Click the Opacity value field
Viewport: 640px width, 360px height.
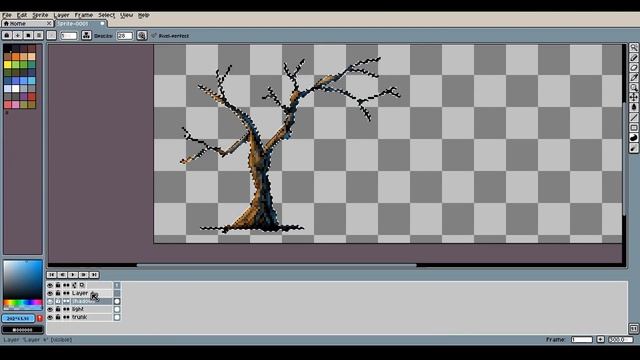point(124,36)
